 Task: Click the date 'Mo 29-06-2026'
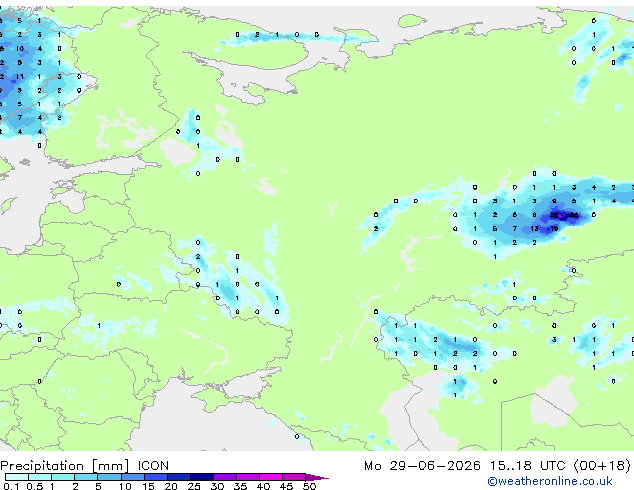(x=423, y=466)
